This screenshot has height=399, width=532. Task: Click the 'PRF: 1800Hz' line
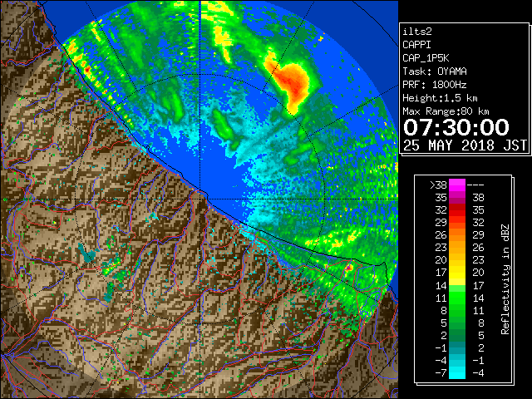click(435, 85)
